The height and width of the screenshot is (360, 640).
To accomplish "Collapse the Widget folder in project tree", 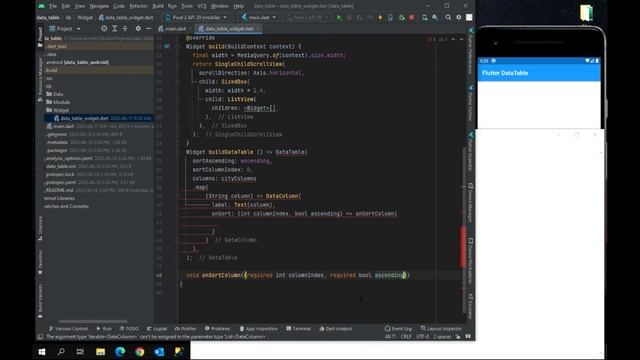I will (57, 110).
